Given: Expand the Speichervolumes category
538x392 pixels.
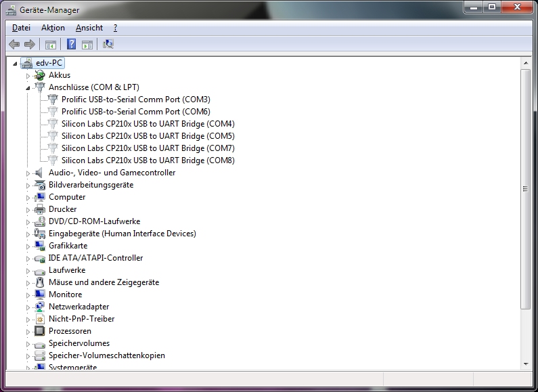Looking at the screenshot, I should click(x=28, y=344).
